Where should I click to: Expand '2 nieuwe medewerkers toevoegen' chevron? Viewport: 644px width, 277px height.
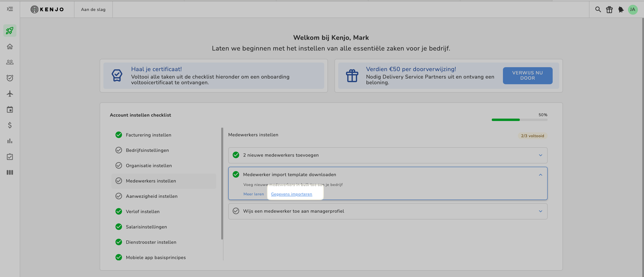pyautogui.click(x=540, y=155)
